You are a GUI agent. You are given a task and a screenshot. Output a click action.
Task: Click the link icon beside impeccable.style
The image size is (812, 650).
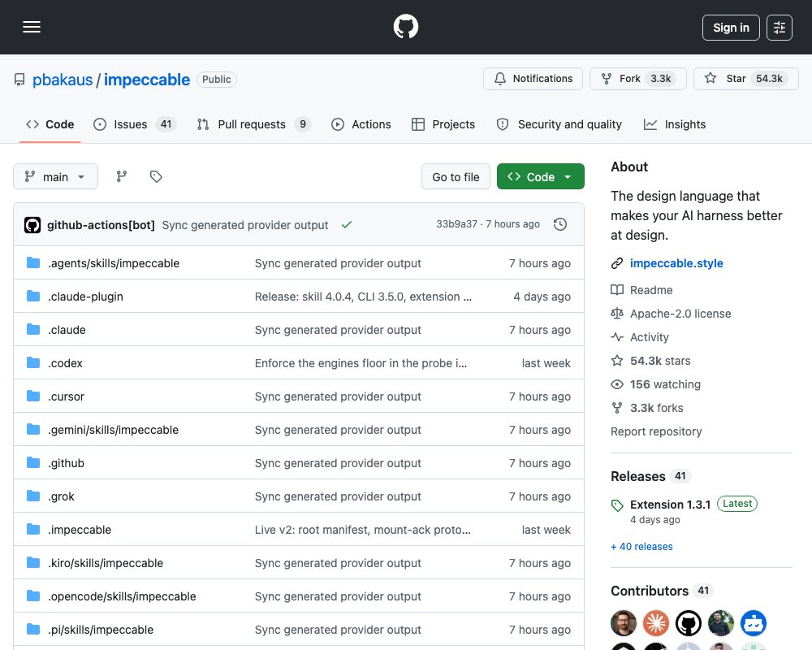pos(617,263)
